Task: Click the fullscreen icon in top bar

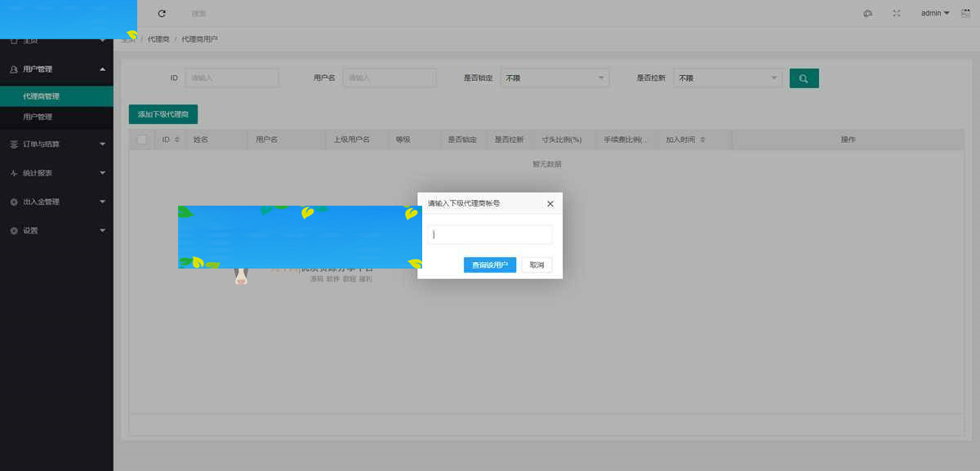Action: click(896, 13)
